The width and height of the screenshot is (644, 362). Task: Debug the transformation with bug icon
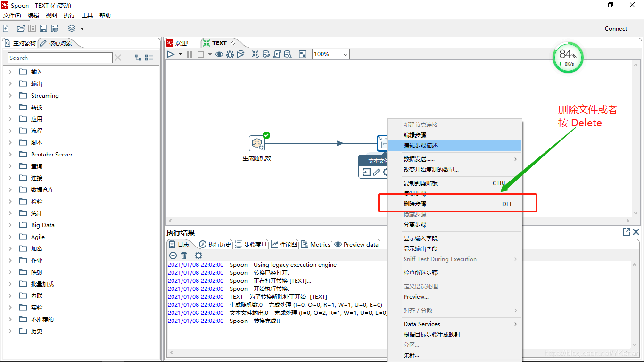[230, 54]
